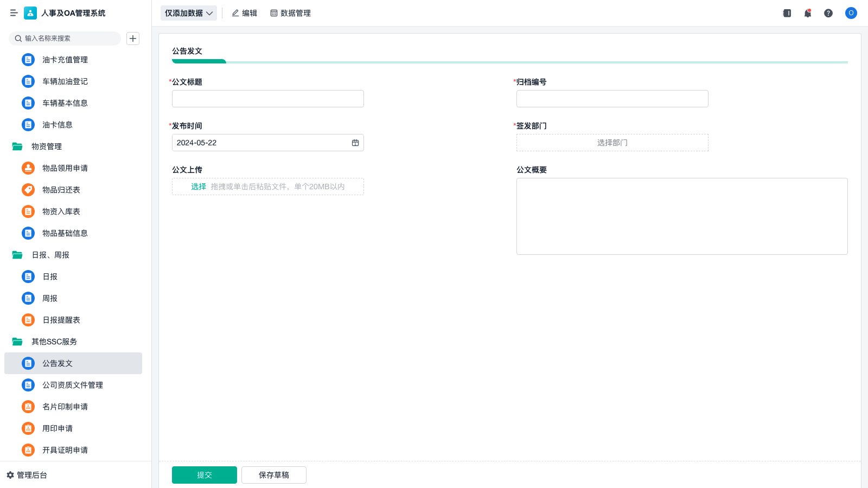The image size is (868, 488).
Task: Toggle the 其他SSC服务 folder
Action: [54, 342]
